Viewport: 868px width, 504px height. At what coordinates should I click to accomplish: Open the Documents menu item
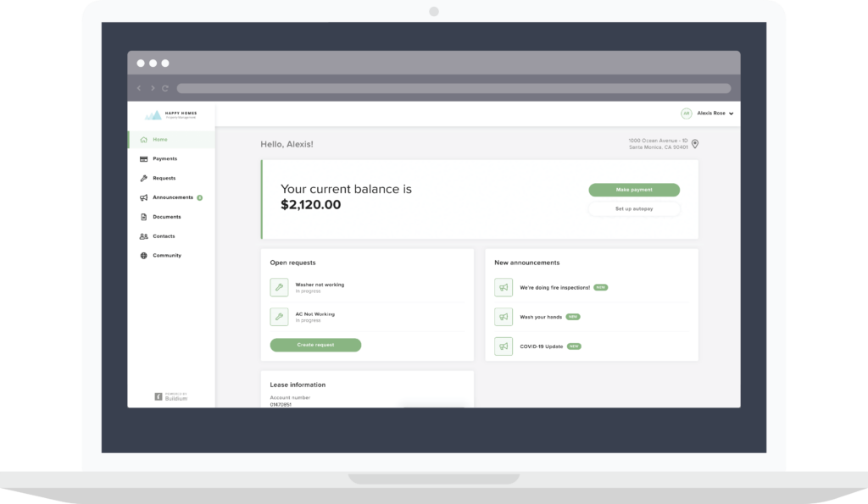(166, 217)
